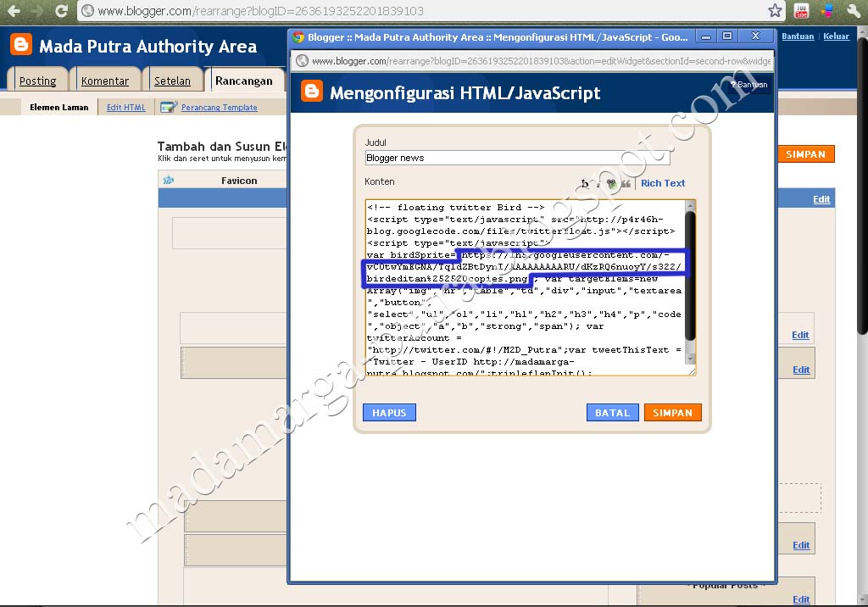Reload the page with the refresh icon
This screenshot has width=868, height=607.
coord(61,10)
